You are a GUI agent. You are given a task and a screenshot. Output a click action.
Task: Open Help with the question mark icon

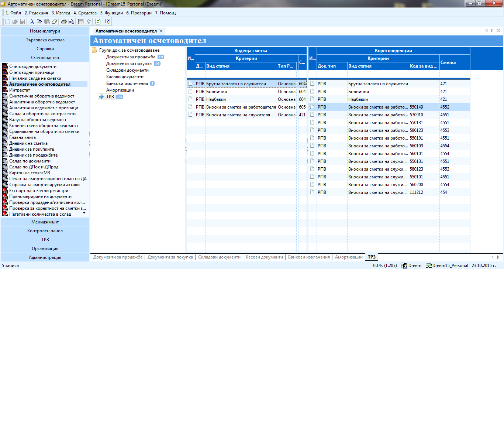click(107, 22)
